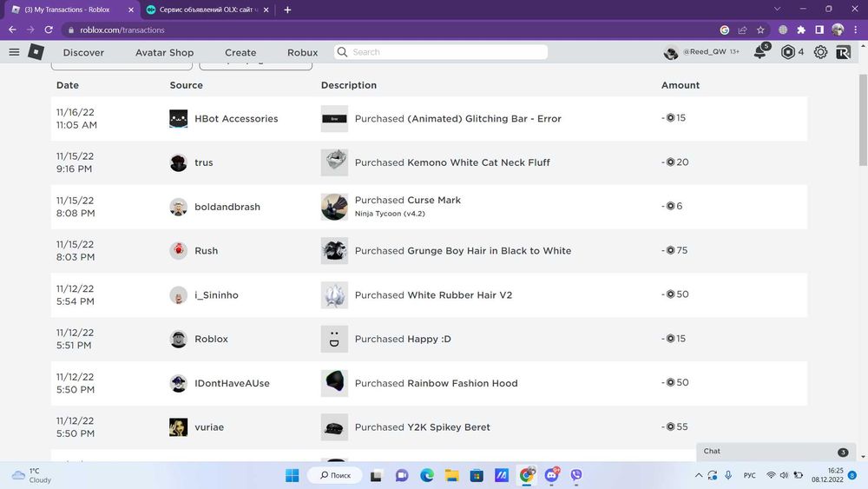Click the Roblox logo home icon
The width and height of the screenshot is (868, 489).
pos(36,52)
